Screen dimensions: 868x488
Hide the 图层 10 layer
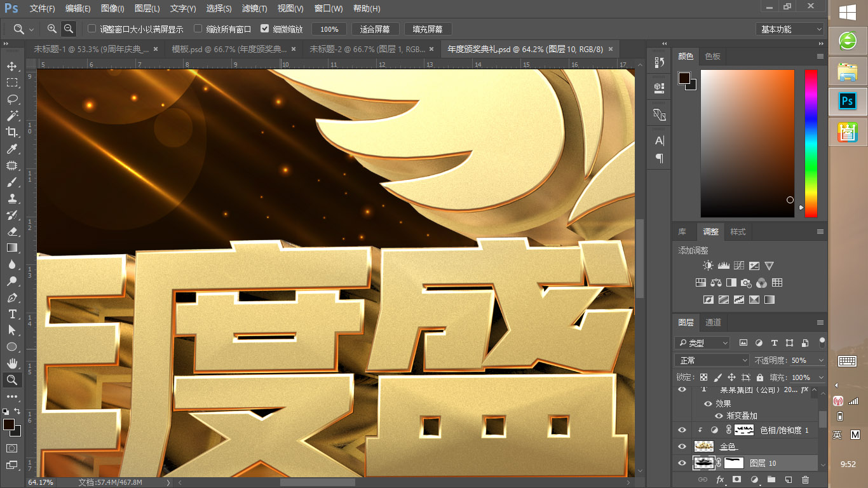(682, 463)
